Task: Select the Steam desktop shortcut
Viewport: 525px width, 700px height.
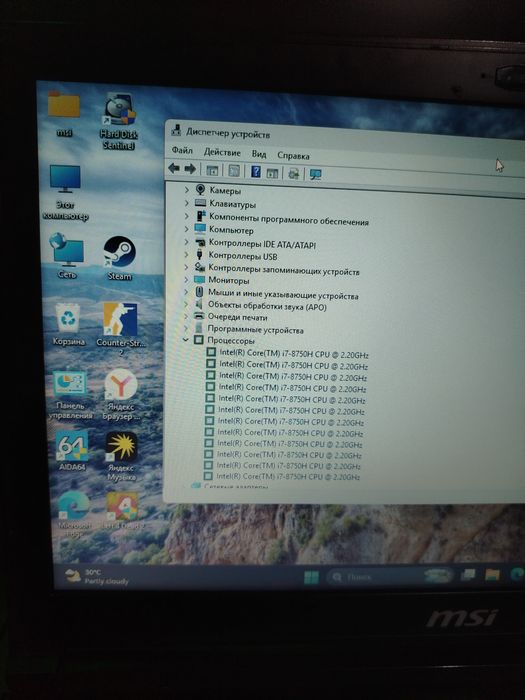Action: pyautogui.click(x=120, y=258)
